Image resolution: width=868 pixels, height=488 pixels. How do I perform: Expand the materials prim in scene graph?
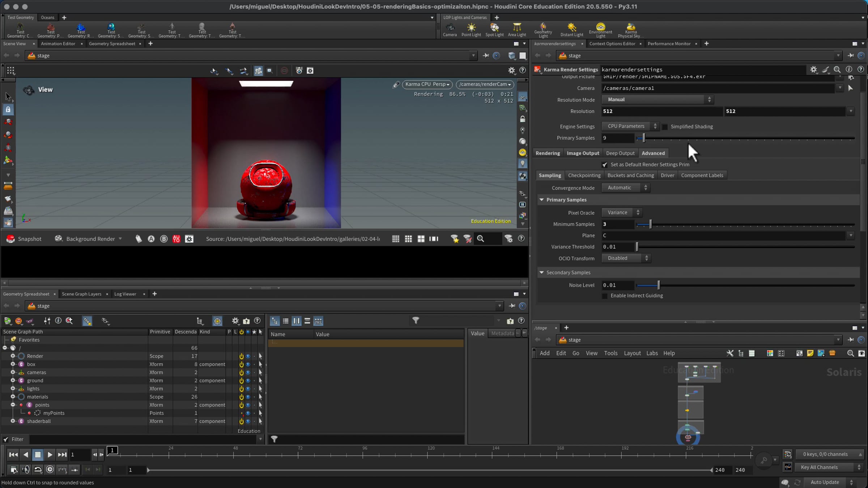click(x=13, y=397)
